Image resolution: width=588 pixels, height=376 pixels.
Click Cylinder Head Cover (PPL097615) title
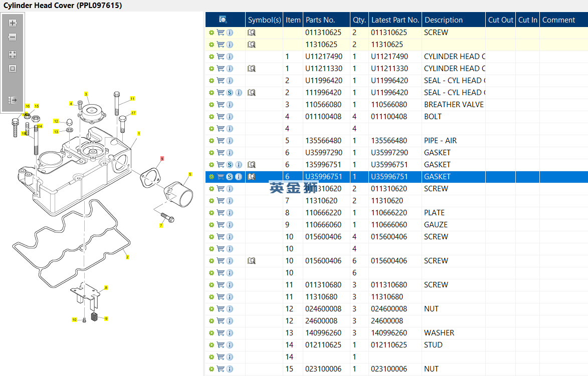tap(63, 6)
